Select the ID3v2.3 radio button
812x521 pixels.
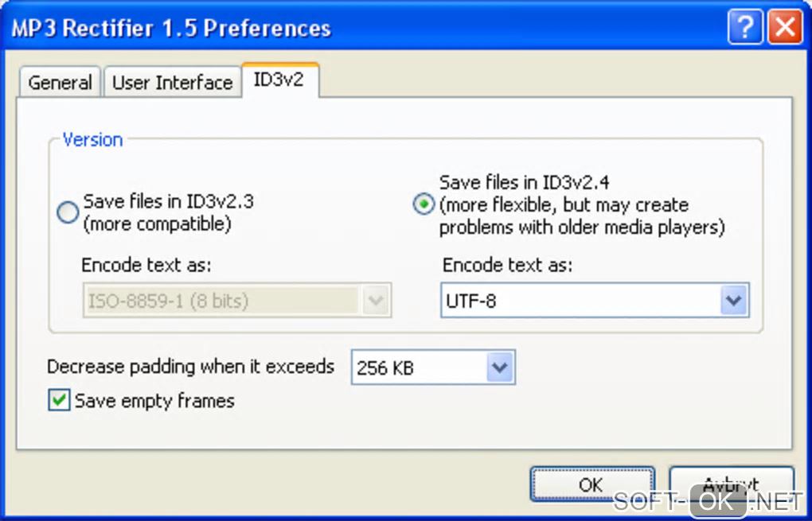68,212
